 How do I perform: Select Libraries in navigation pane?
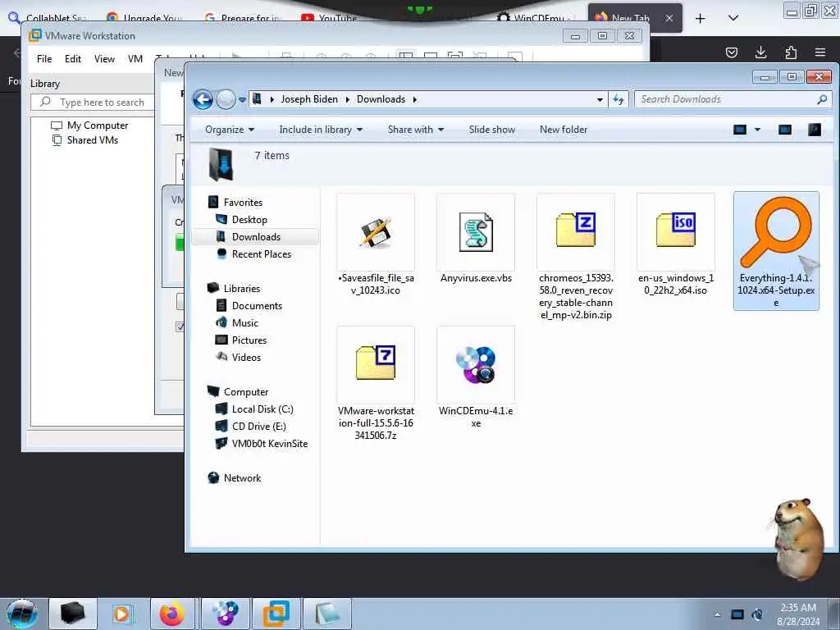coord(242,288)
